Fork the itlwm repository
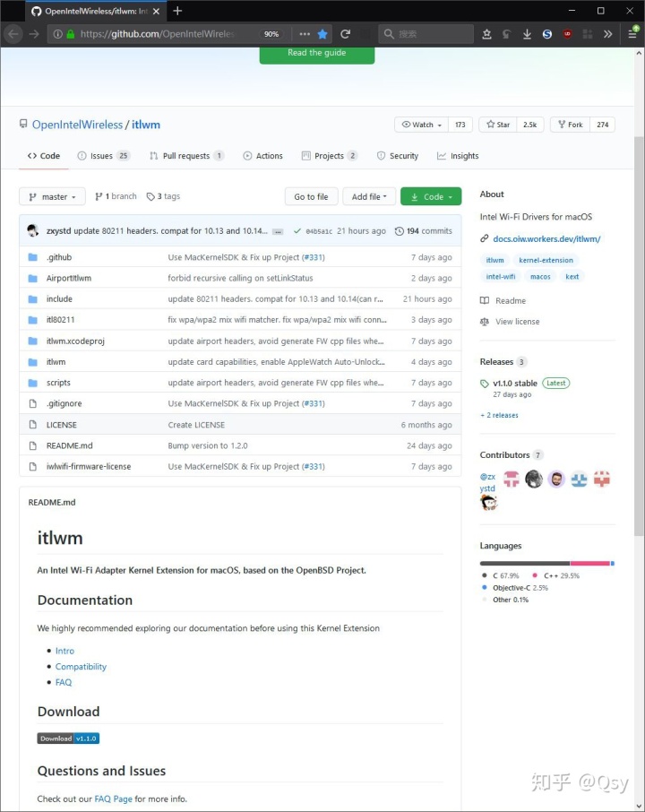The image size is (645, 812). point(570,125)
